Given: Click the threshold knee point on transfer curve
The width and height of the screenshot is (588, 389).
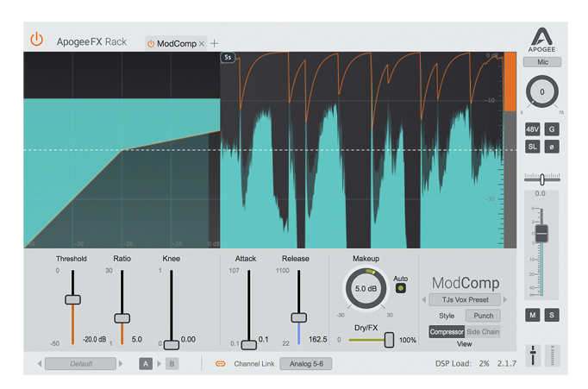Looking at the screenshot, I should click(122, 150).
